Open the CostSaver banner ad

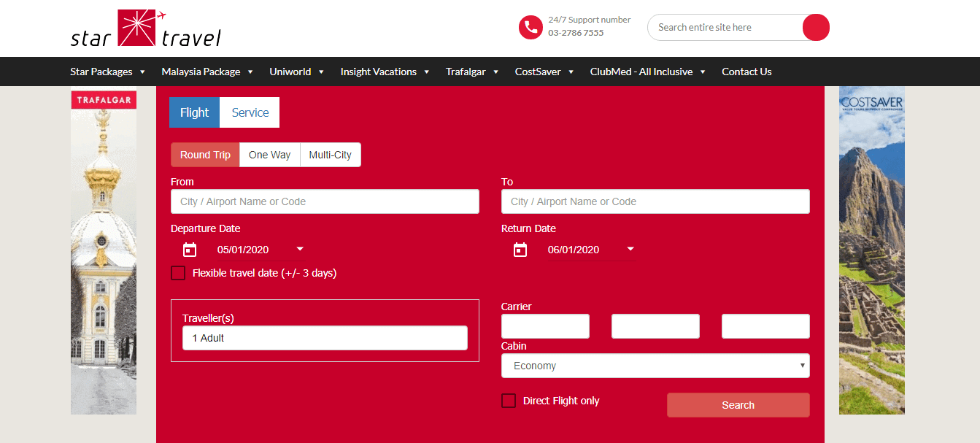pos(872,250)
